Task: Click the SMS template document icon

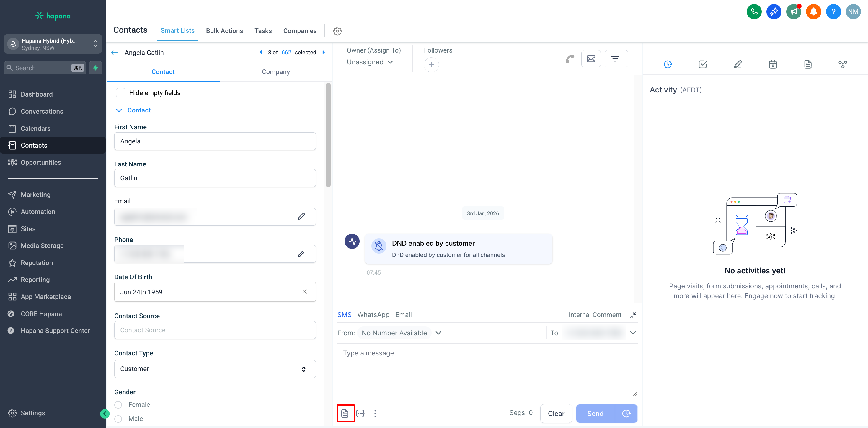Action: pos(345,413)
